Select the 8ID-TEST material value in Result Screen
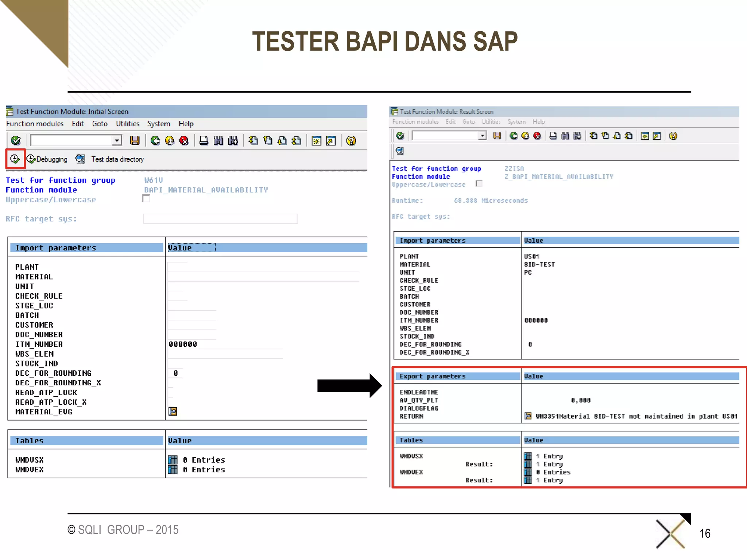Screen dimensions: 747x560 click(539, 264)
